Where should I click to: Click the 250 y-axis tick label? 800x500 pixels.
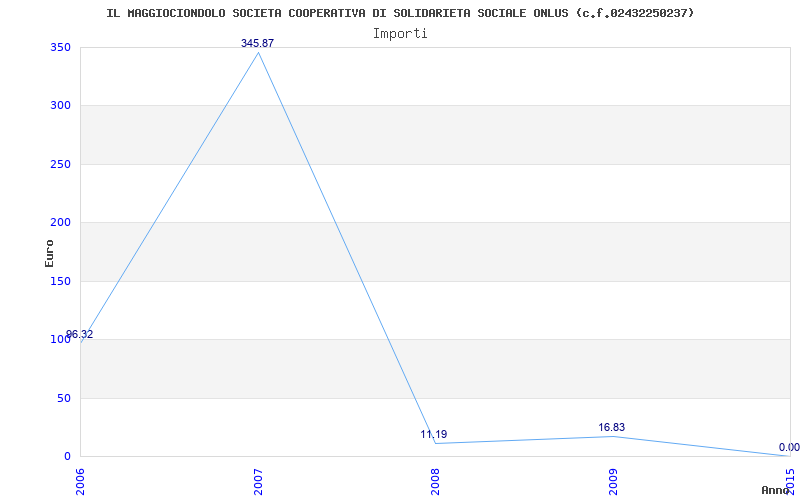(x=60, y=164)
